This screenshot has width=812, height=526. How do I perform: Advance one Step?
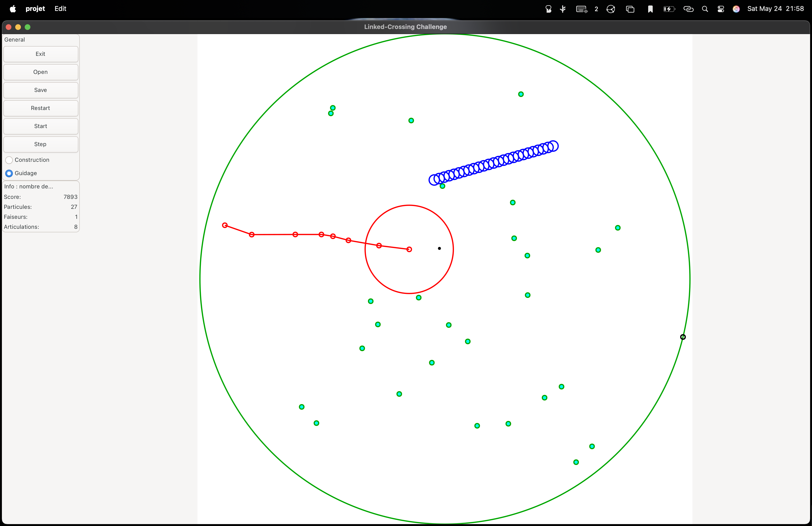tap(41, 144)
